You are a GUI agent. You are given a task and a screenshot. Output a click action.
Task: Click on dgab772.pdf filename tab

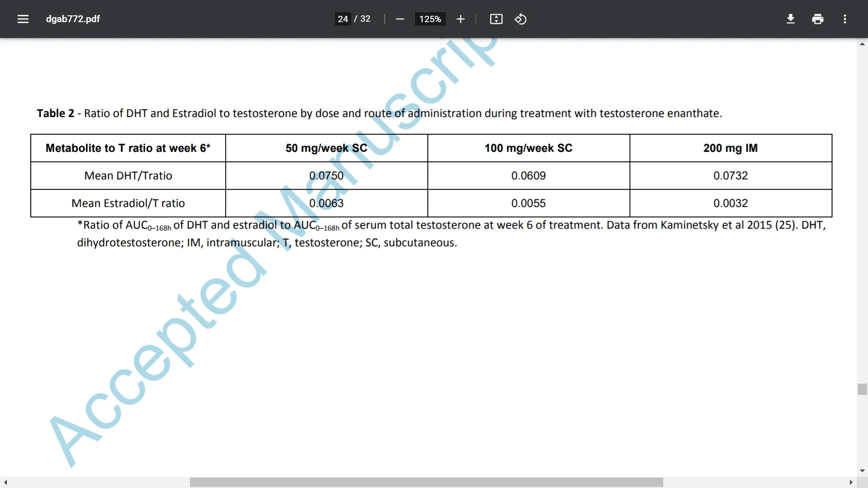[x=73, y=19]
